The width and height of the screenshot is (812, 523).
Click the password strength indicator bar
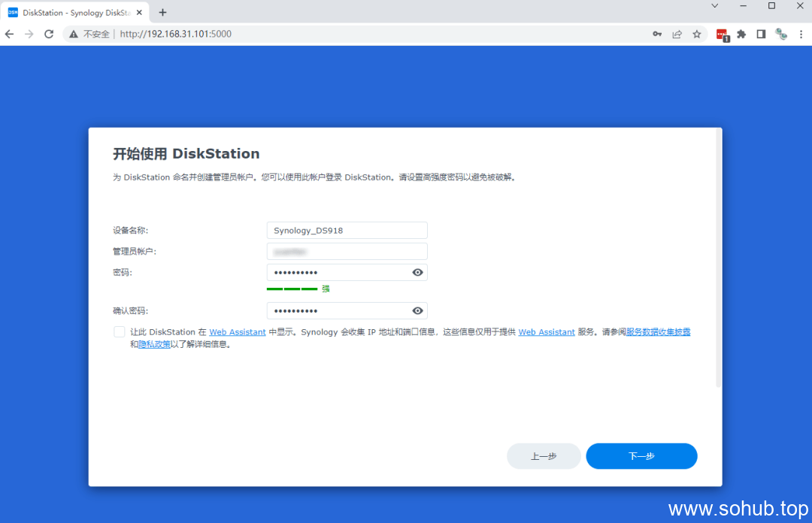(293, 289)
